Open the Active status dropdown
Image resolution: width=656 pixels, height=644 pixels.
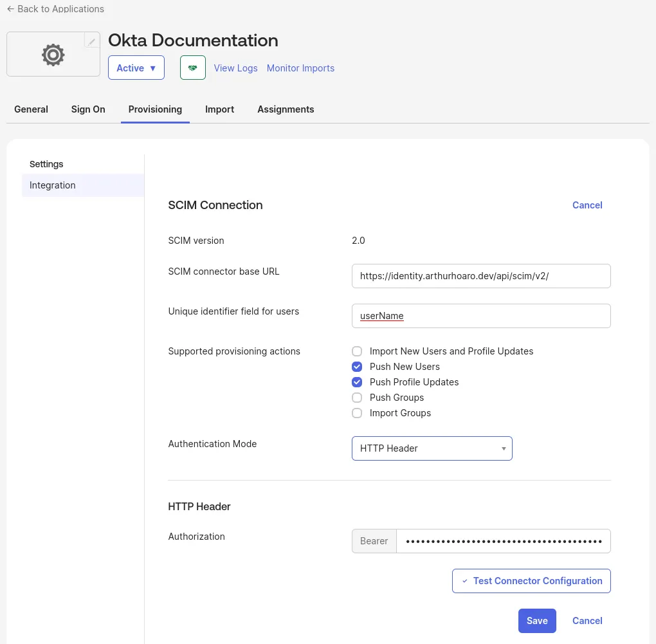click(136, 68)
